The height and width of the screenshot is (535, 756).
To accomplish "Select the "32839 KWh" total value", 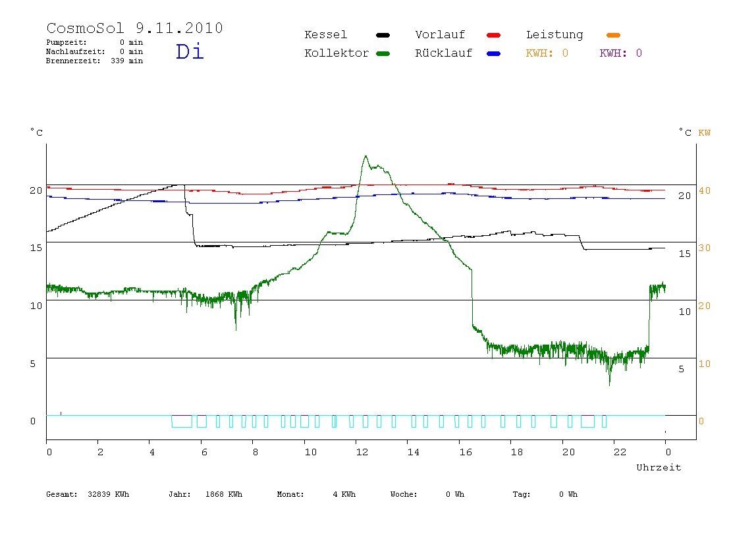I will pyautogui.click(x=109, y=494).
